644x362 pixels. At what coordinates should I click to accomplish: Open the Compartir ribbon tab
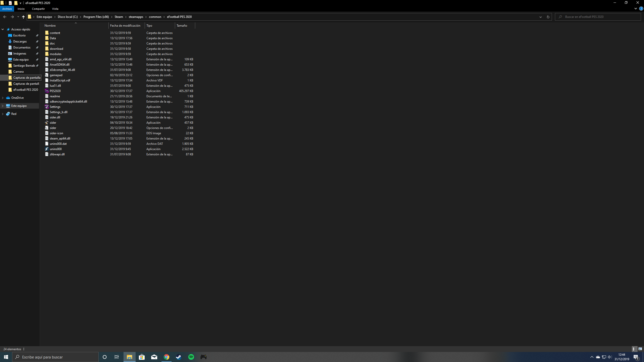pos(38,9)
